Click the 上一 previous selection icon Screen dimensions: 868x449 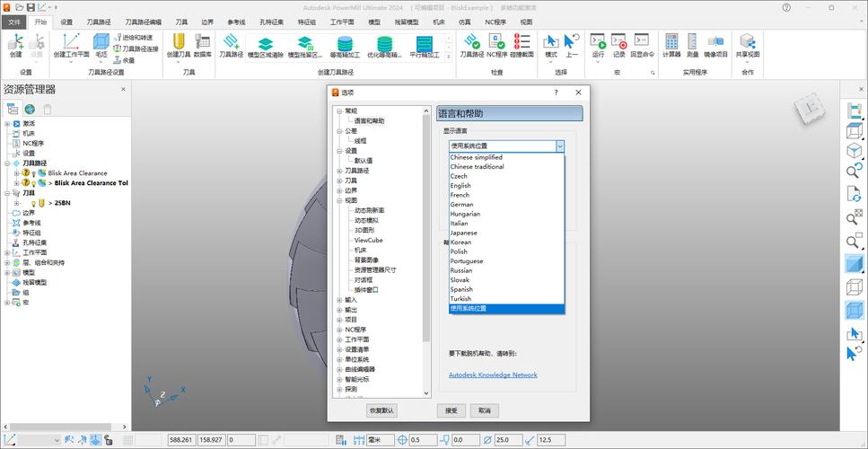click(x=572, y=42)
